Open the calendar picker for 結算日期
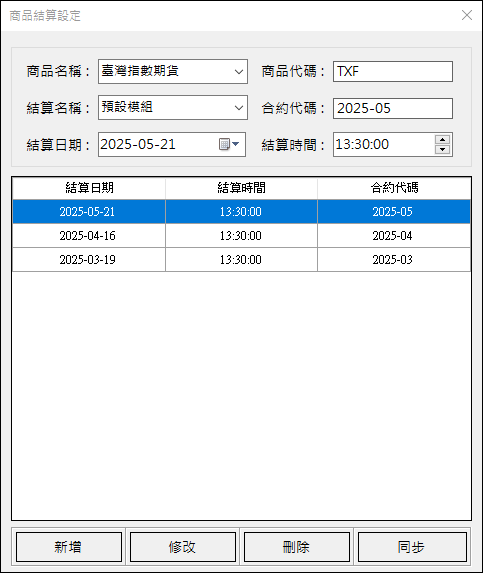 tap(229, 144)
